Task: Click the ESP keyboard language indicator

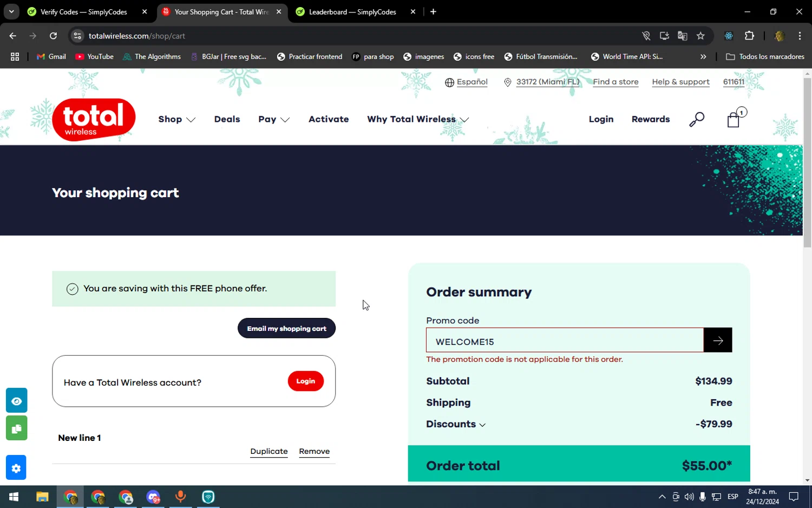Action: (733, 497)
